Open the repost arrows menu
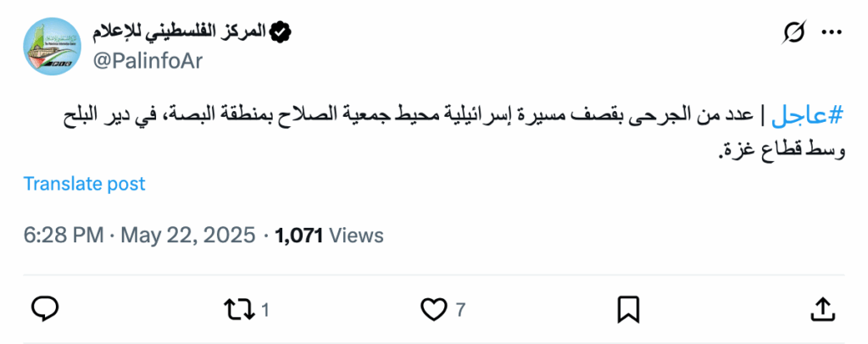Viewport: 868px width, 344px height. click(x=238, y=309)
